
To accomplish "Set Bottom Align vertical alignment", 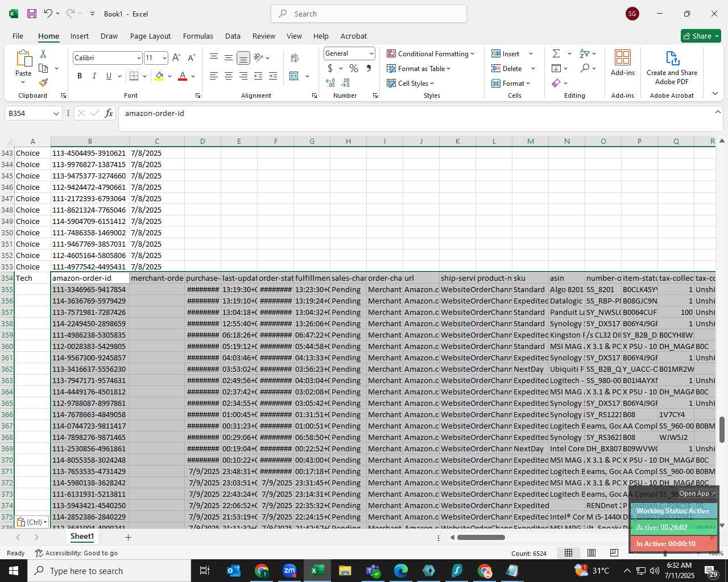I will [x=243, y=57].
